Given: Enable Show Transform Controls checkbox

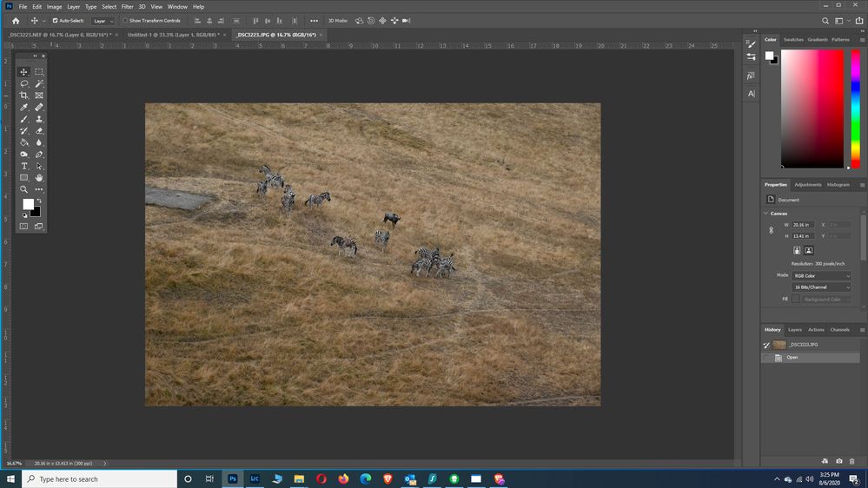Looking at the screenshot, I should coord(125,21).
